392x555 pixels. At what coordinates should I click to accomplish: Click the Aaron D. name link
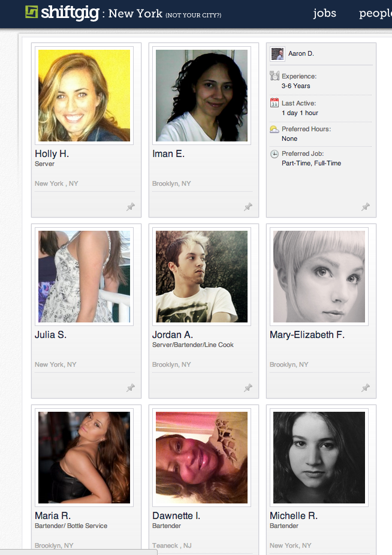(301, 53)
